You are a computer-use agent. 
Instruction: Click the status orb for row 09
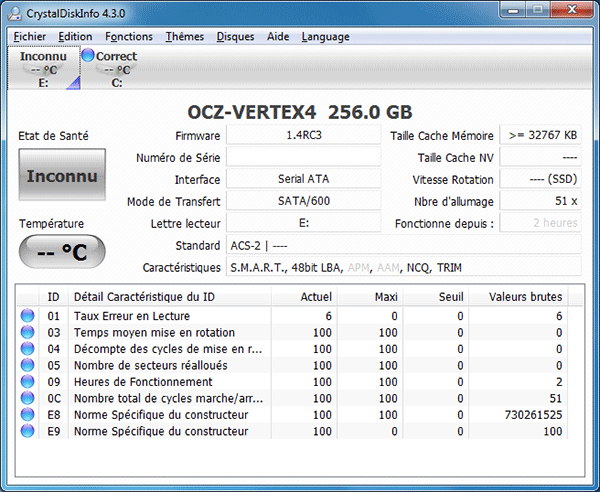[x=27, y=381]
